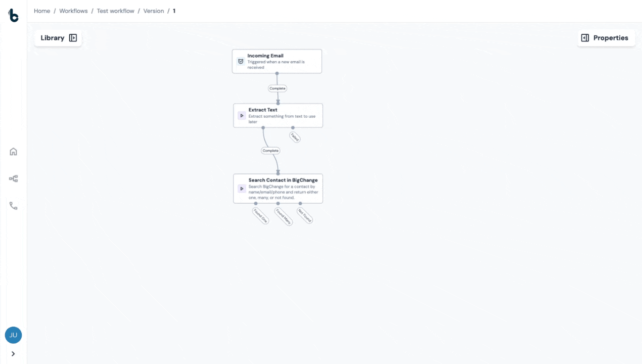Select the Workflows icon in the sidebar
The height and width of the screenshot is (364, 642).
[13, 178]
